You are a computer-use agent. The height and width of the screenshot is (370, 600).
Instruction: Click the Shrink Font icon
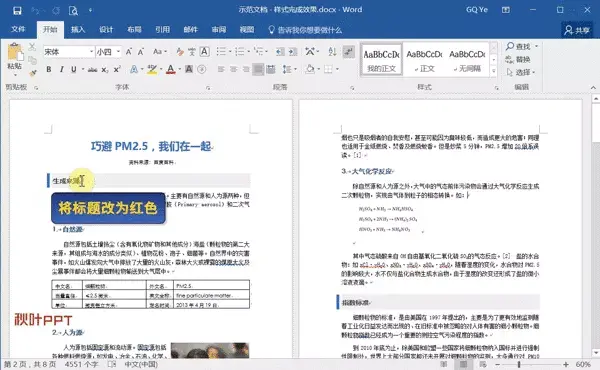click(x=141, y=52)
